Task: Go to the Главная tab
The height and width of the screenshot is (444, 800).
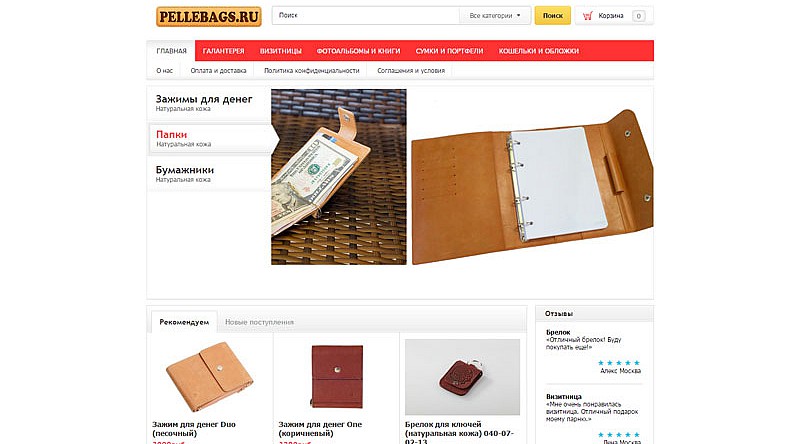Action: [x=171, y=51]
